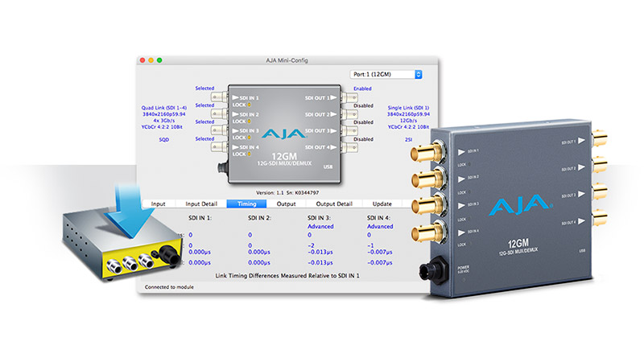Click the power connector on diagram's left edge
Image resolution: width=644 pixels, height=362 pixels.
[223, 167]
